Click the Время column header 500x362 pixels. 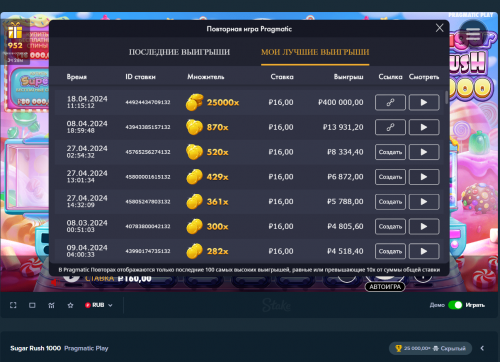pyautogui.click(x=77, y=77)
